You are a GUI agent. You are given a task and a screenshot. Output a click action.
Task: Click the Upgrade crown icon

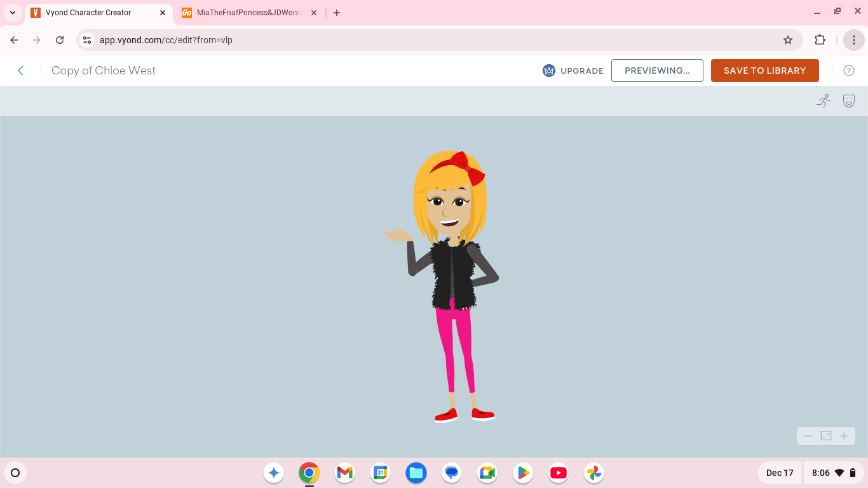(x=549, y=71)
